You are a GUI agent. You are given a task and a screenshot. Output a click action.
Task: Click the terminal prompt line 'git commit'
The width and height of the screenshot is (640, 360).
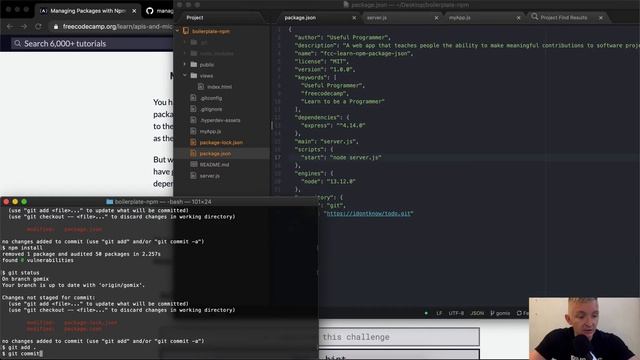pos(21,353)
